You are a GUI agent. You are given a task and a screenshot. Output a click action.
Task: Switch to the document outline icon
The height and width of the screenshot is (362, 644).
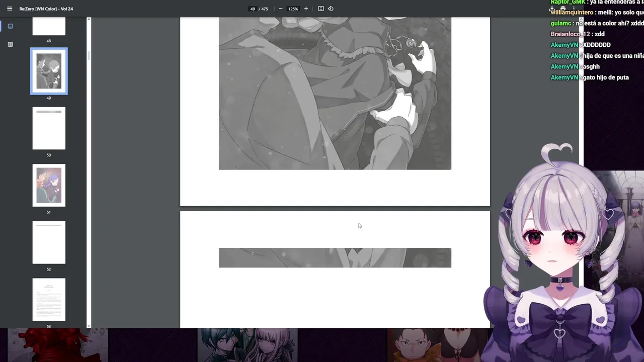(10, 44)
